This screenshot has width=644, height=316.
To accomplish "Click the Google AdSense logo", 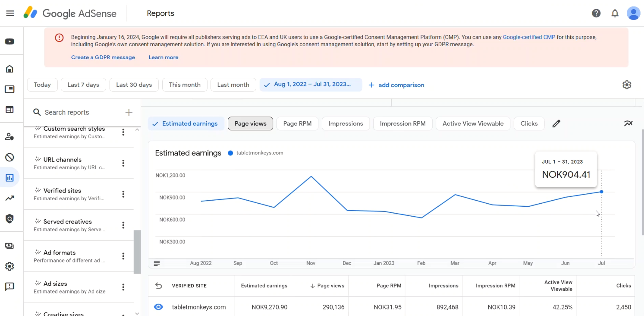I will click(70, 13).
